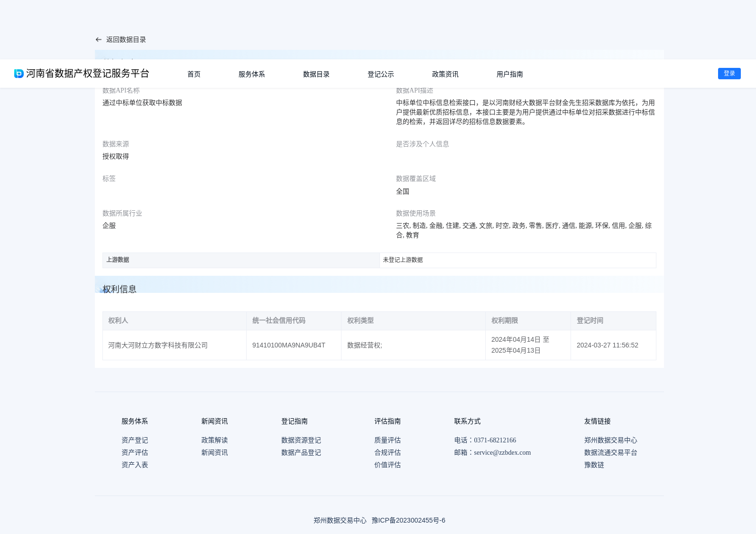Open the 首页 menu item
Image resolution: width=756 pixels, height=534 pixels.
(194, 74)
